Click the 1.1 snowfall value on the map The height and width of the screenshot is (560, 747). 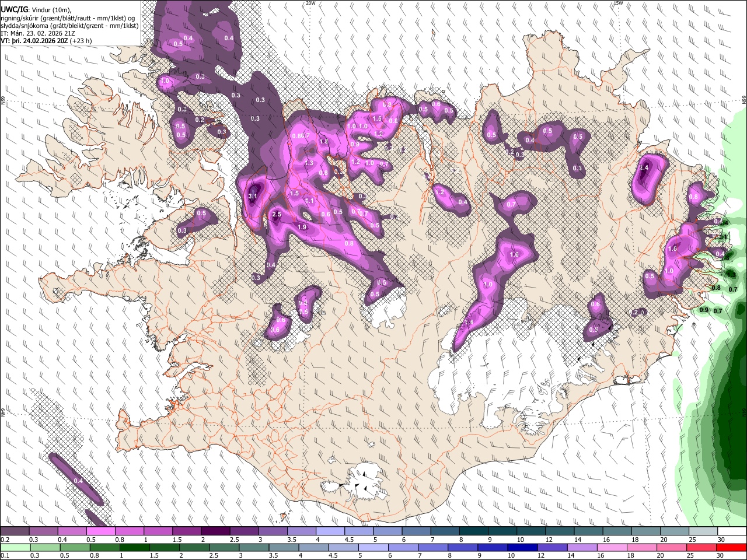(309, 201)
